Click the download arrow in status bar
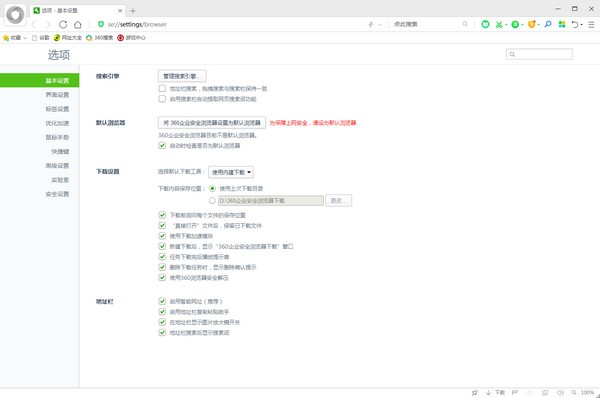This screenshot has height=398, width=600. click(488, 393)
